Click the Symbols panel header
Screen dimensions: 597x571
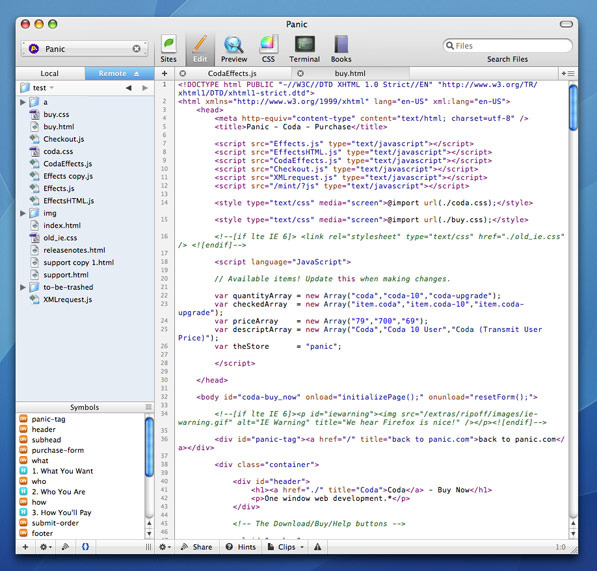click(85, 407)
